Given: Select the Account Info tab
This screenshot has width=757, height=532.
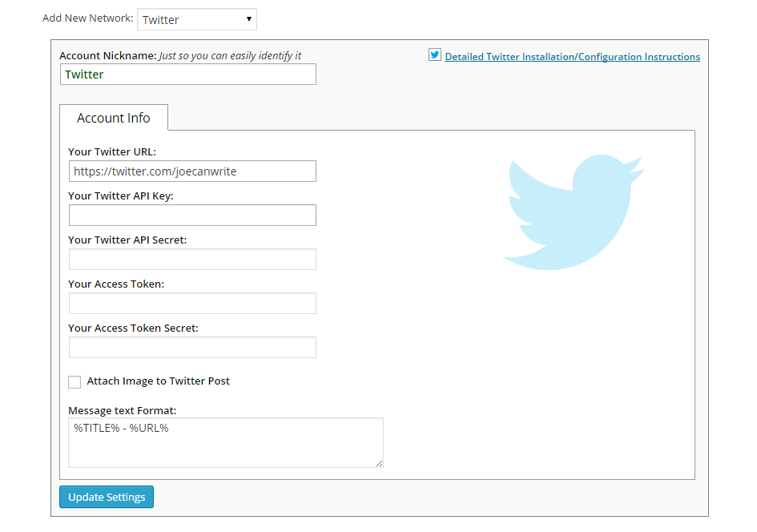Looking at the screenshot, I should point(114,118).
